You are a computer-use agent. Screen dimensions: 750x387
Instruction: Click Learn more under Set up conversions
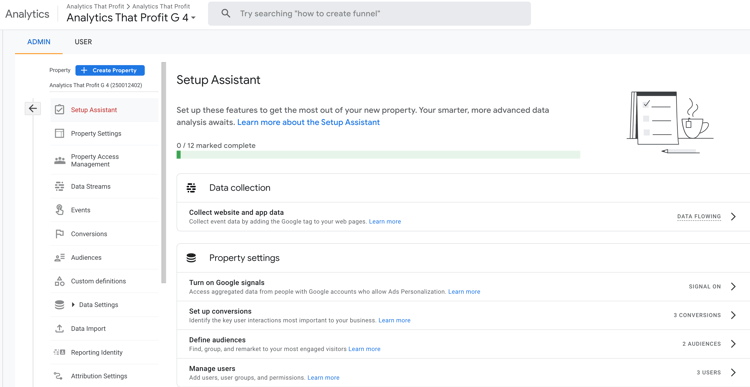(395, 321)
